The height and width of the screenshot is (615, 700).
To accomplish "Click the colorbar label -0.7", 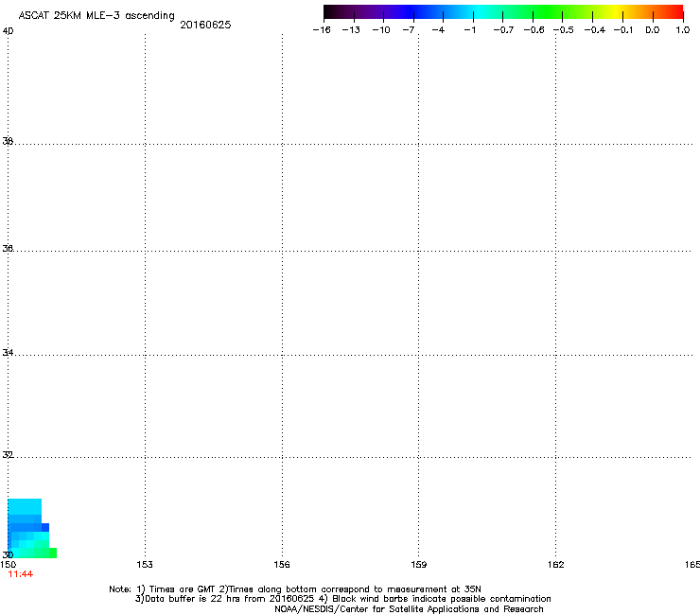I will point(503,30).
